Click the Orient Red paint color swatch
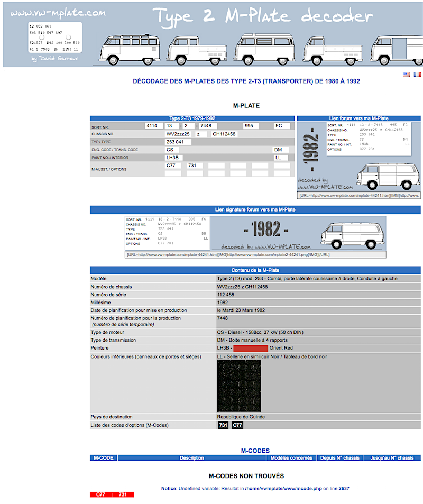423x504 pixels. (251, 348)
